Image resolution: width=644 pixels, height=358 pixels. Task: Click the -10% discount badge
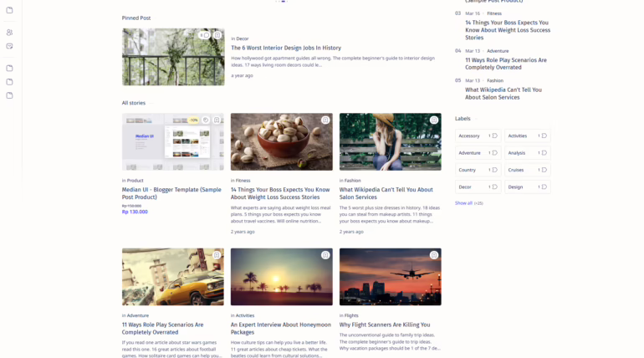click(193, 120)
